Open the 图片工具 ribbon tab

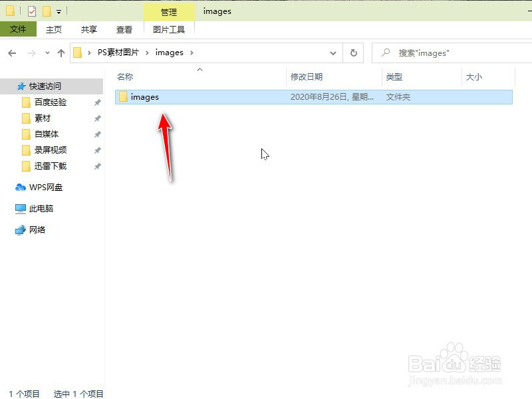point(169,29)
